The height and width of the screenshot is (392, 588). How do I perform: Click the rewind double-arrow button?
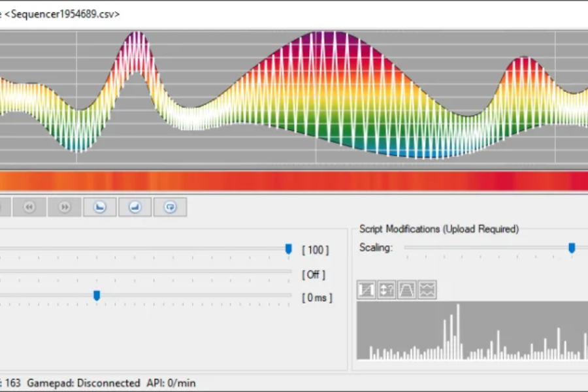click(x=29, y=207)
